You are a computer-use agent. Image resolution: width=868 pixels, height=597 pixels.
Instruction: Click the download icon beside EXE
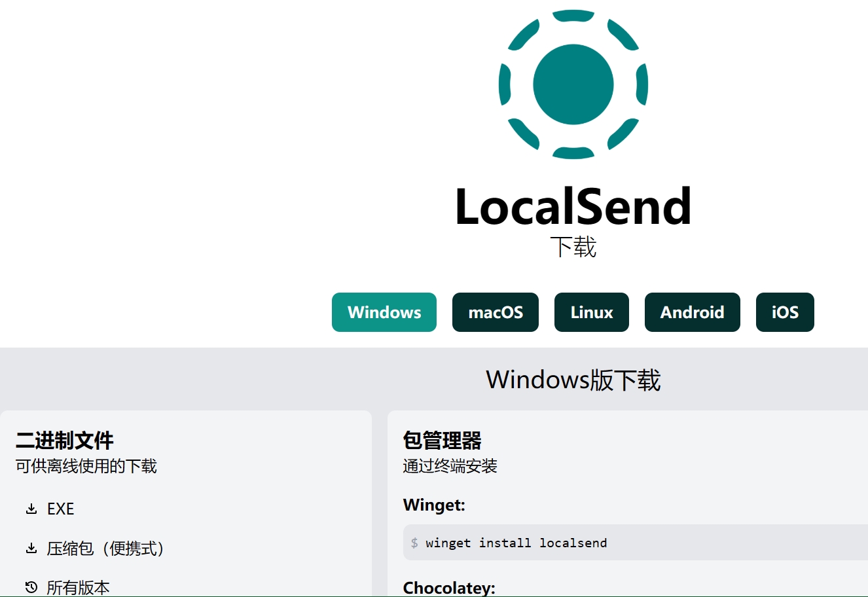(31, 509)
